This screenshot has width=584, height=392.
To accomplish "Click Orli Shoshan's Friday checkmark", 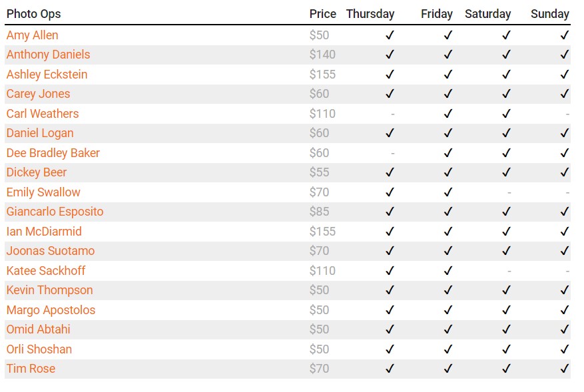I will pos(448,349).
